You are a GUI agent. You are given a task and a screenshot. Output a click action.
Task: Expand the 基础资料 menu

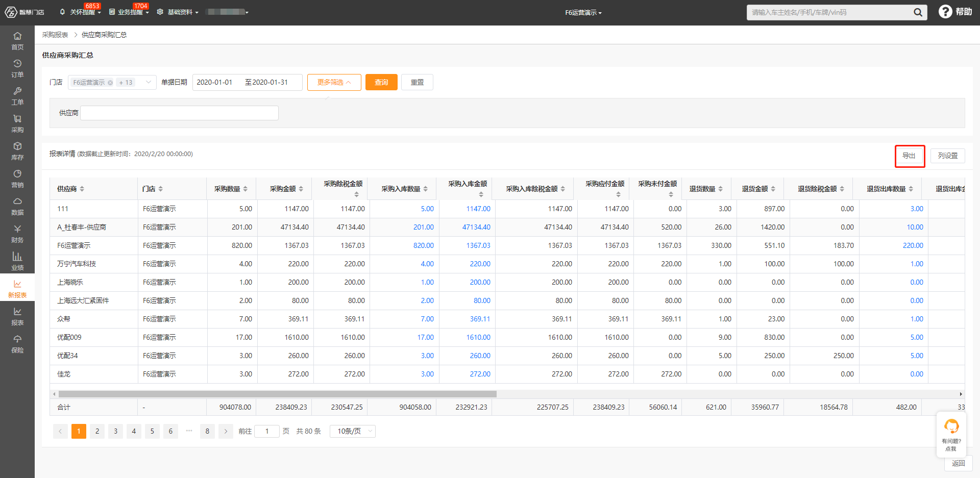[x=178, y=12]
